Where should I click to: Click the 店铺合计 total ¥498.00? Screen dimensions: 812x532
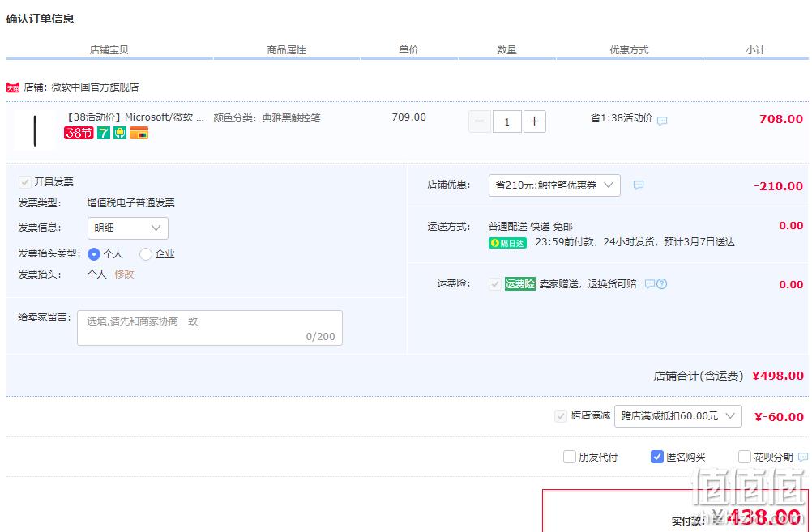(x=777, y=377)
